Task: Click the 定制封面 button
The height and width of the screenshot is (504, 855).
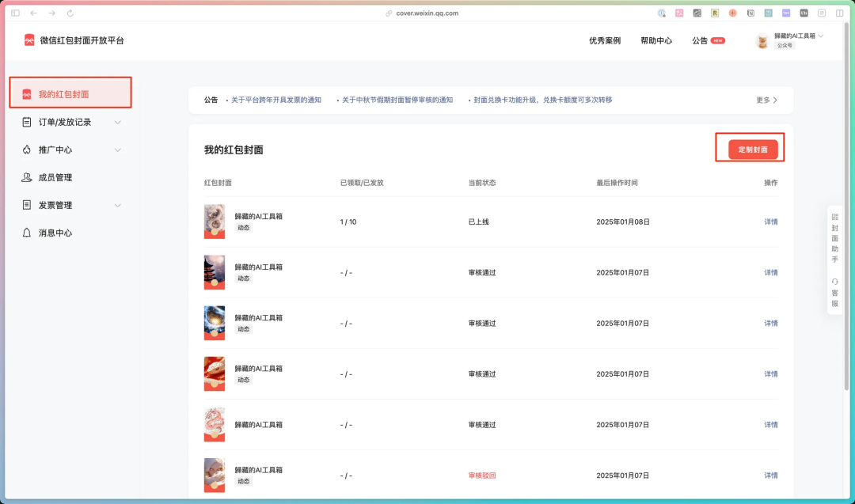Action: (x=753, y=150)
